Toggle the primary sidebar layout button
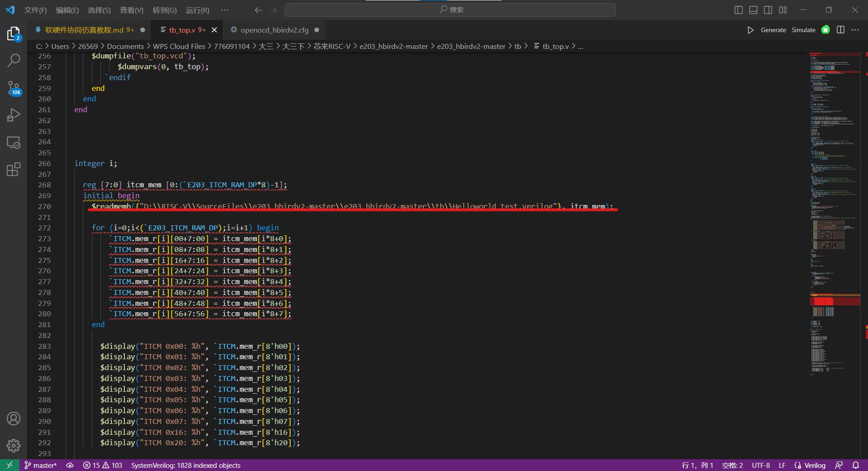The width and height of the screenshot is (868, 471). [x=738, y=10]
